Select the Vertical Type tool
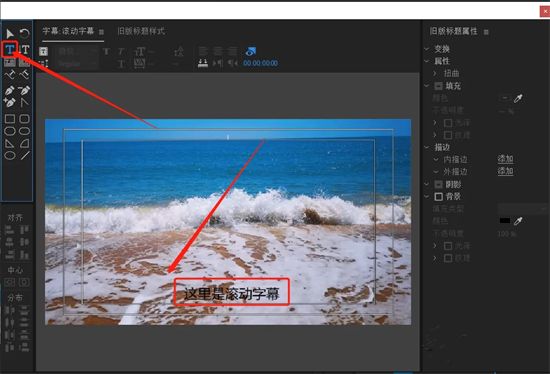 (25, 49)
